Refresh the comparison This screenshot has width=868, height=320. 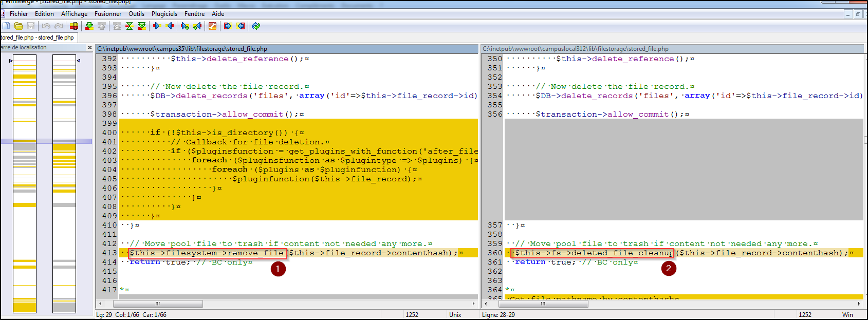(x=256, y=26)
